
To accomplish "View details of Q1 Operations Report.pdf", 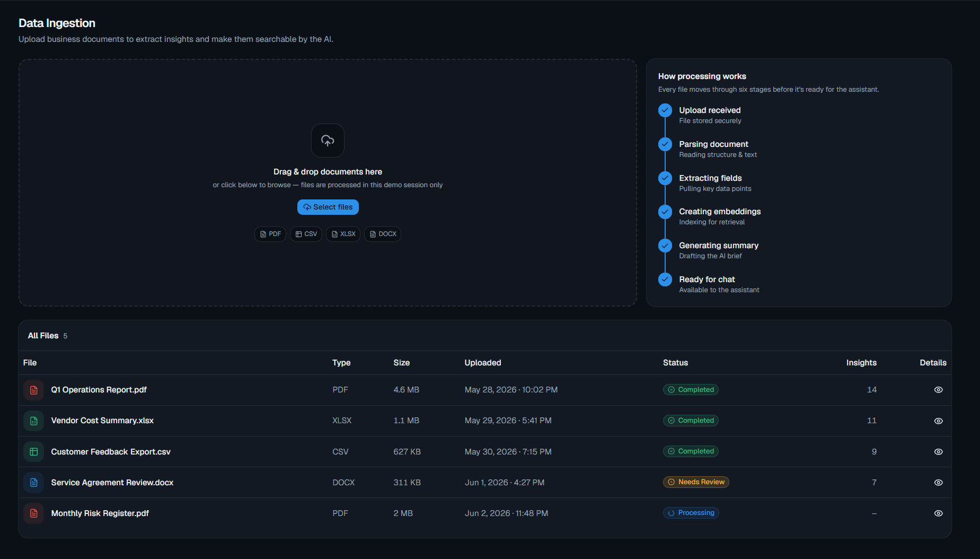I will coord(938,390).
